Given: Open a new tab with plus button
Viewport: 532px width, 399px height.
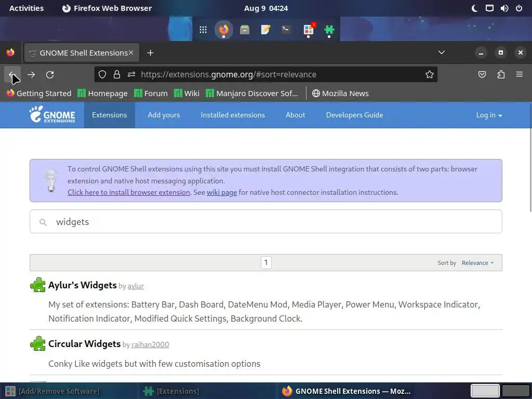Looking at the screenshot, I should (150, 53).
